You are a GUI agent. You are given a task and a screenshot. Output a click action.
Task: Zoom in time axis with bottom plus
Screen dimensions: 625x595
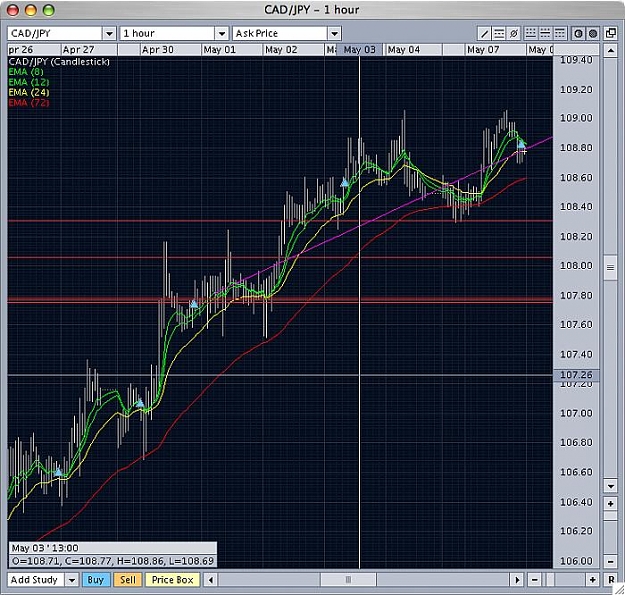point(593,580)
